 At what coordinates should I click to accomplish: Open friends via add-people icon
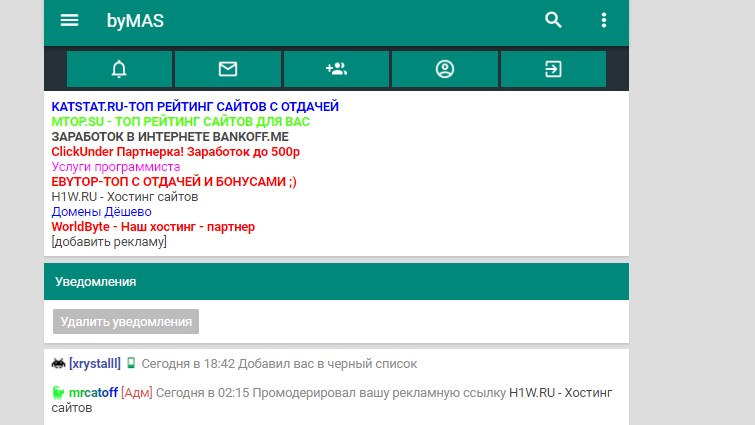pyautogui.click(x=336, y=69)
